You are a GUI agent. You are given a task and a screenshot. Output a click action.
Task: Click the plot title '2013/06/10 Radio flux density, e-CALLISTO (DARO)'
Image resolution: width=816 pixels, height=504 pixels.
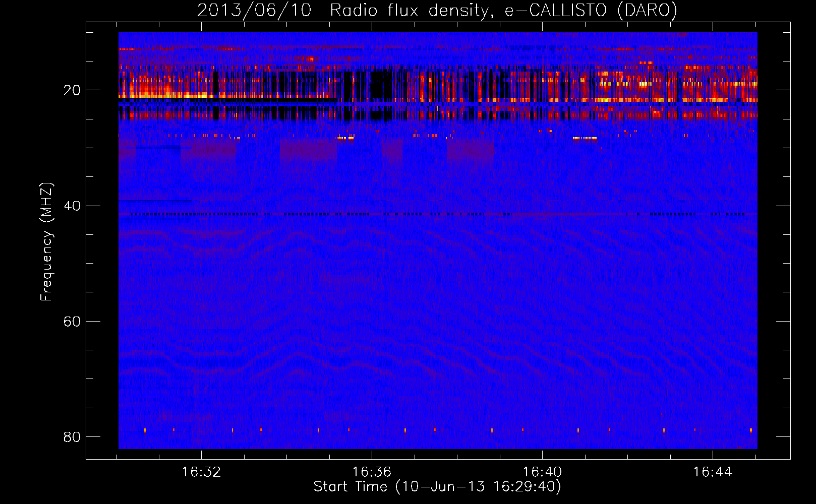pos(437,10)
